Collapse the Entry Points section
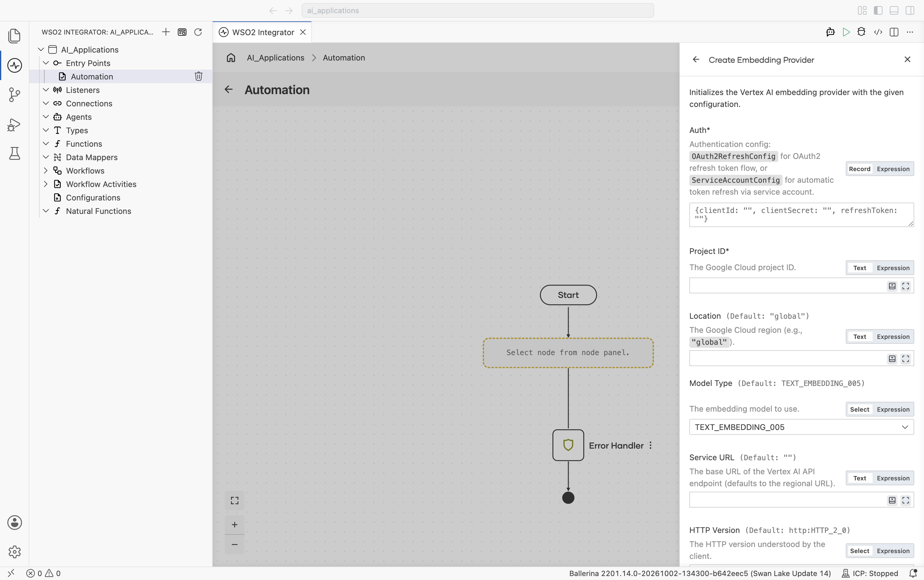The width and height of the screenshot is (924, 580). [x=46, y=63]
